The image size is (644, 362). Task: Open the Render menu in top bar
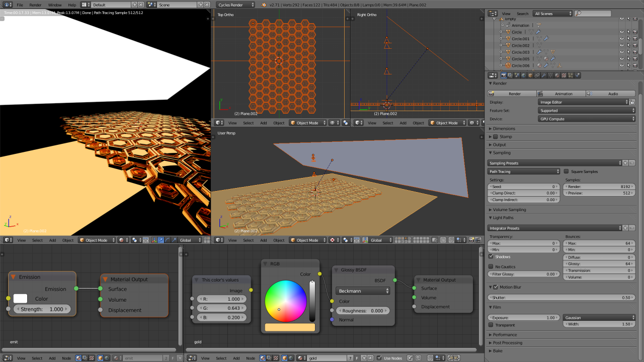click(35, 5)
